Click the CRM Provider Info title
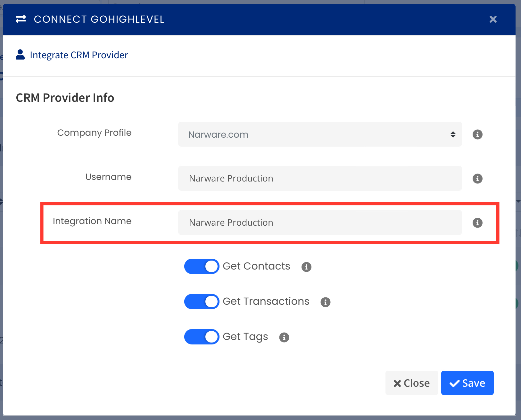Image resolution: width=521 pixels, height=420 pixels. [65, 98]
